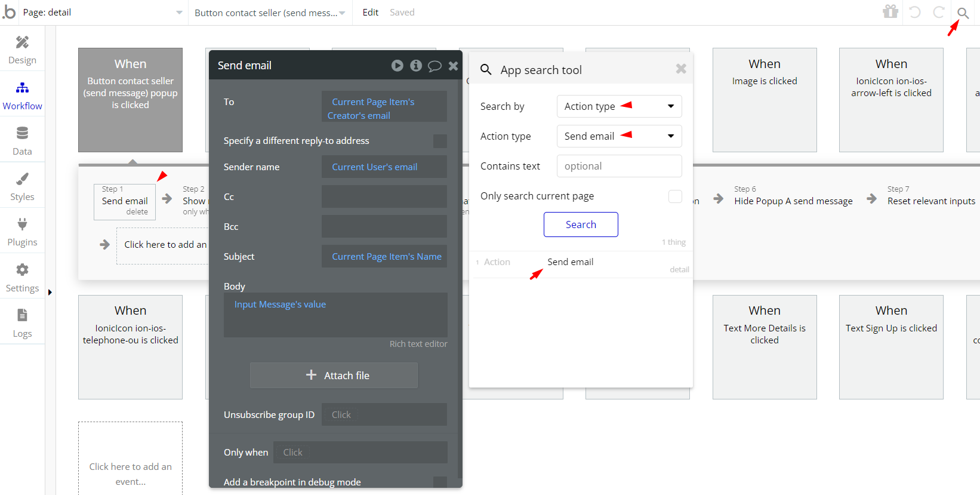980x495 pixels.
Task: Click the Subject Current Page Item's Name field
Action: (x=384, y=256)
